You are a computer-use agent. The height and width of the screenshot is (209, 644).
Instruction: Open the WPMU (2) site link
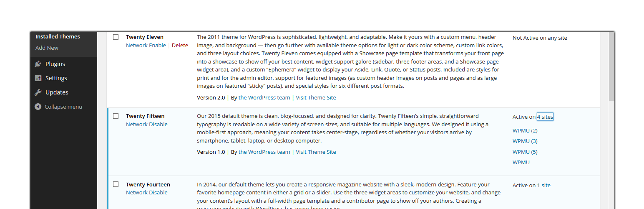tap(525, 130)
